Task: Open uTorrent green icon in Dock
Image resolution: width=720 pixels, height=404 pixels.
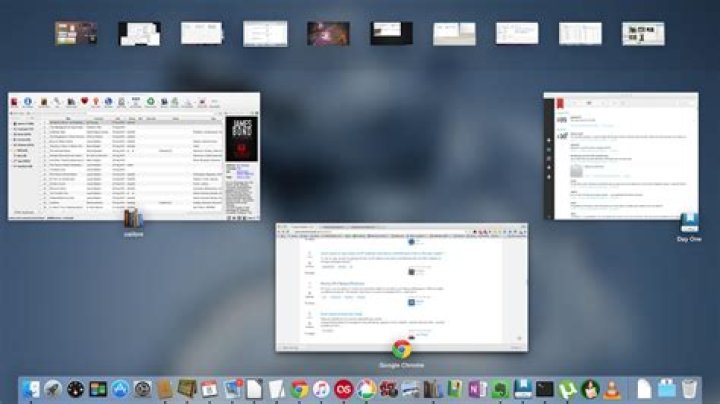Action: (568, 389)
